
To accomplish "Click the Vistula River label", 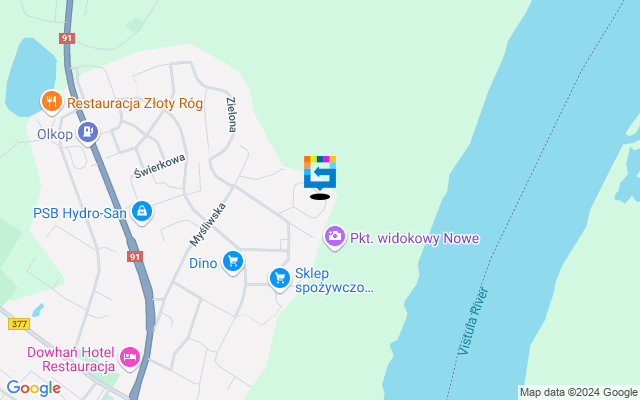I will pyautogui.click(x=473, y=321).
